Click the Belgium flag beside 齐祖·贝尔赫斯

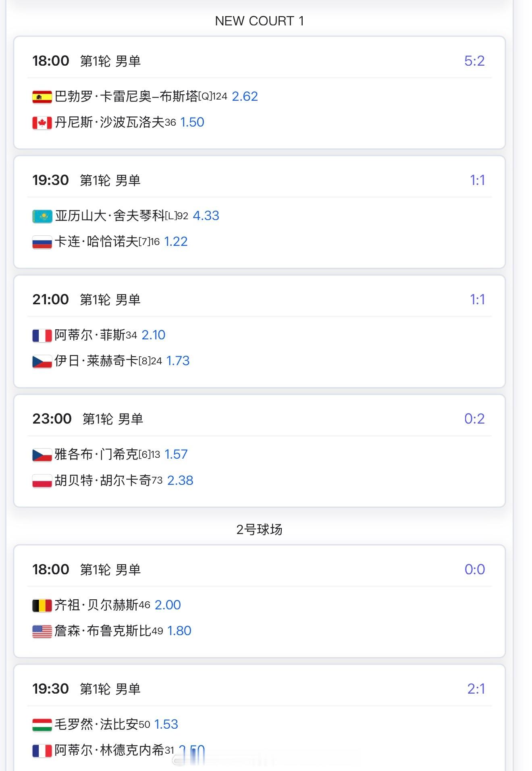42,605
